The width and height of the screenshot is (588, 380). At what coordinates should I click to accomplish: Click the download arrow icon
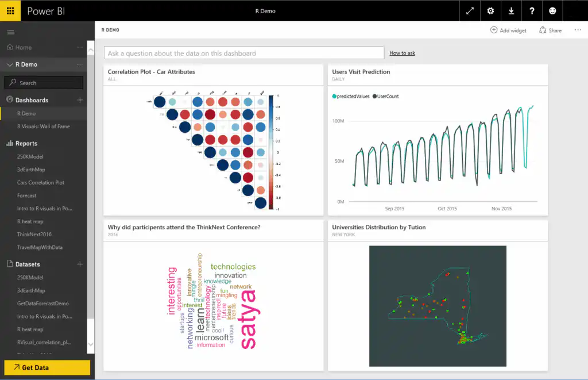click(512, 11)
